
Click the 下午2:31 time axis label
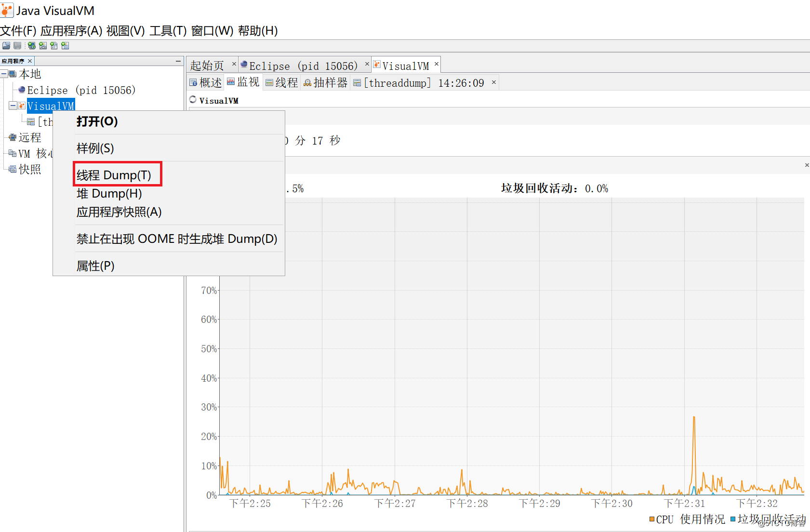[685, 504]
